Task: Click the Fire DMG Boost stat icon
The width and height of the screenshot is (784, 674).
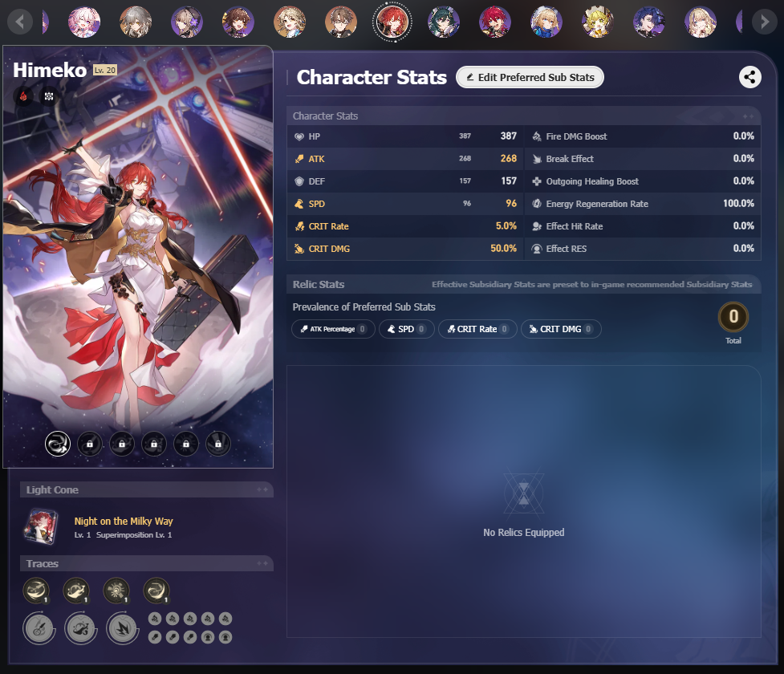Action: click(x=537, y=136)
